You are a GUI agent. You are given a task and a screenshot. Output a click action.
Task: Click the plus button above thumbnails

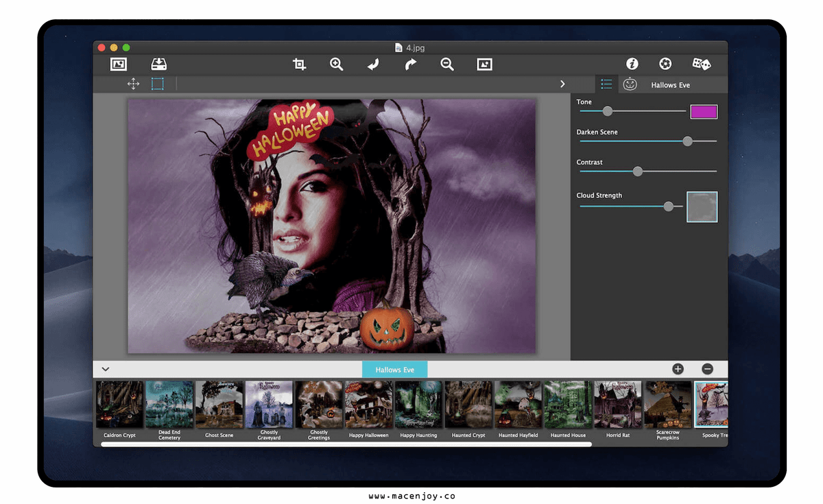click(x=678, y=369)
